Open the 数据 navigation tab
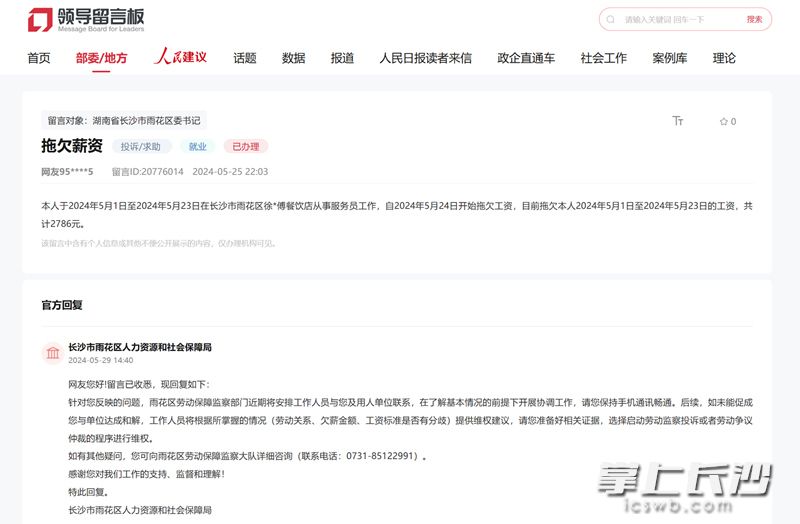 coord(293,58)
